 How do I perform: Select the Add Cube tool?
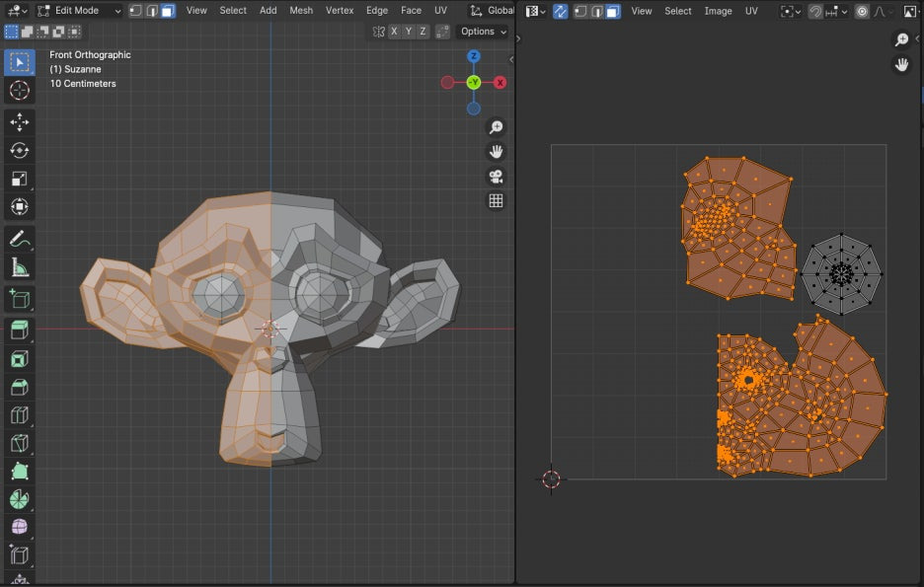click(20, 299)
